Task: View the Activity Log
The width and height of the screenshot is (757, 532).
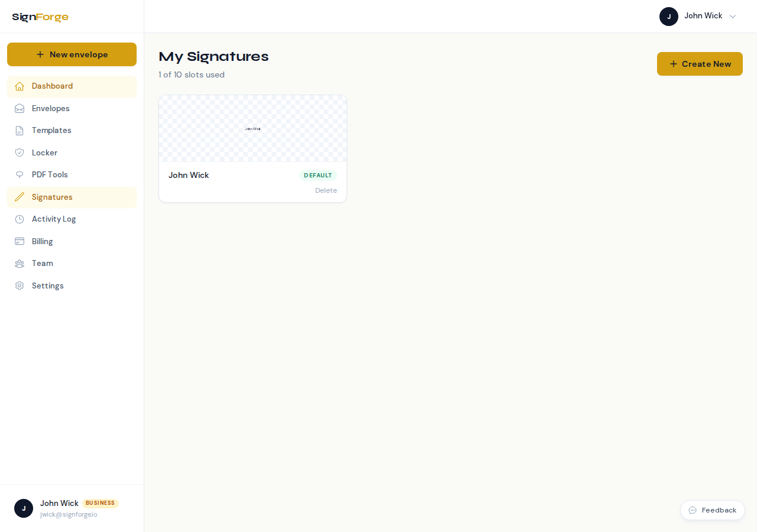Action: point(72,219)
